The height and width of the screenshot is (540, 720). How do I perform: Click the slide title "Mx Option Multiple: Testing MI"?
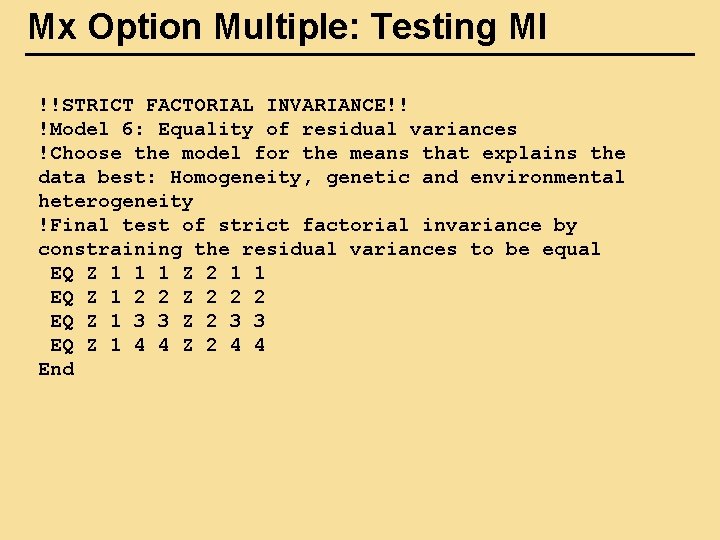[x=287, y=27]
